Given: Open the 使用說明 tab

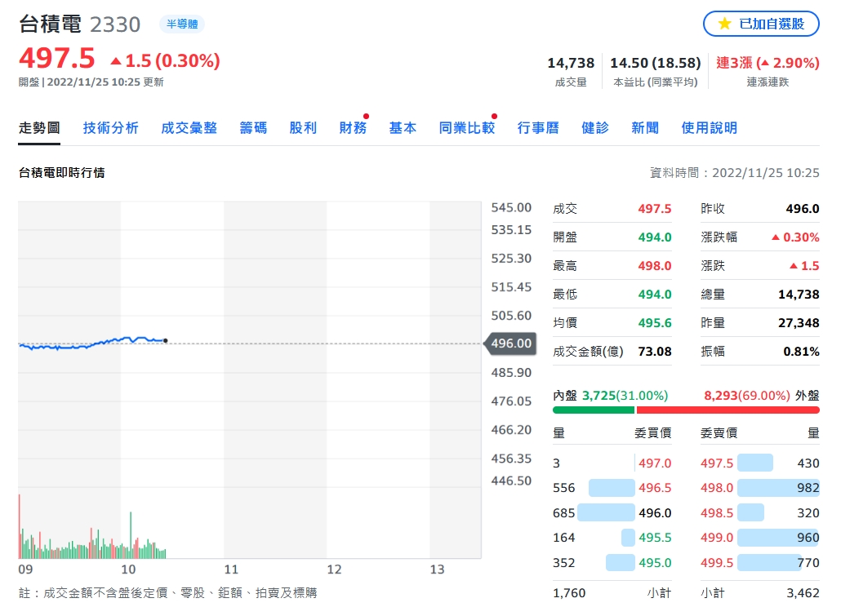Looking at the screenshot, I should click(x=709, y=127).
